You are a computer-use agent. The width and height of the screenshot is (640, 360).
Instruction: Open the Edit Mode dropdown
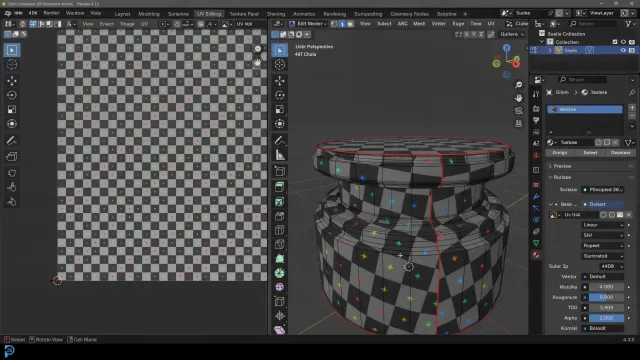click(308, 24)
